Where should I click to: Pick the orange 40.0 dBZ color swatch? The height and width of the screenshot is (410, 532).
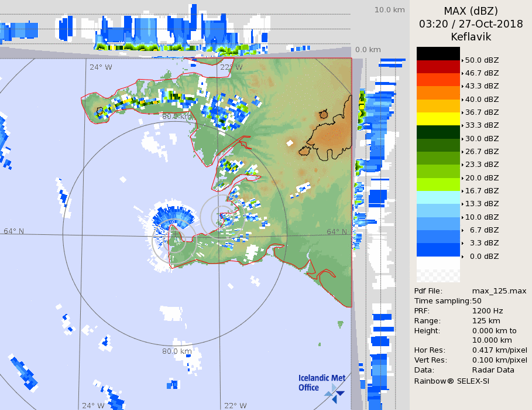[x=438, y=93]
